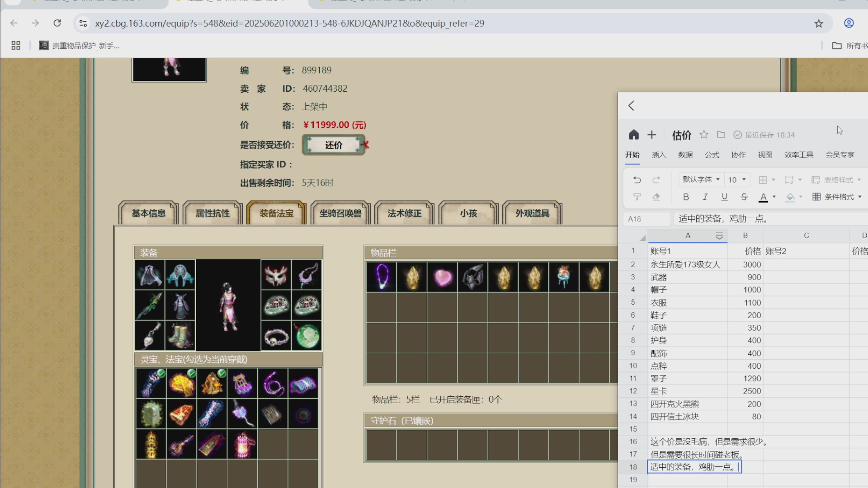Redo the last spreadsheet edit
Image resolution: width=868 pixels, height=488 pixels.
tap(656, 180)
